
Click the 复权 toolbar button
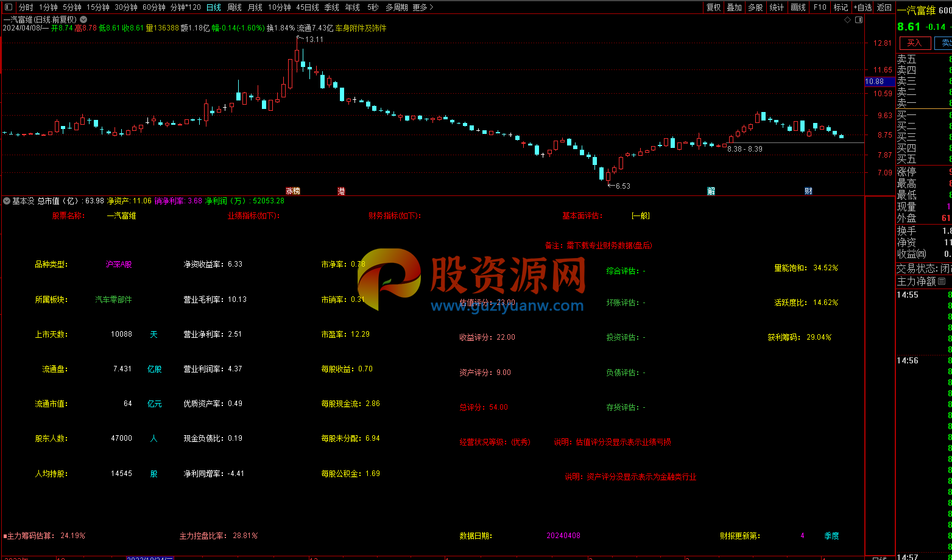point(713,7)
